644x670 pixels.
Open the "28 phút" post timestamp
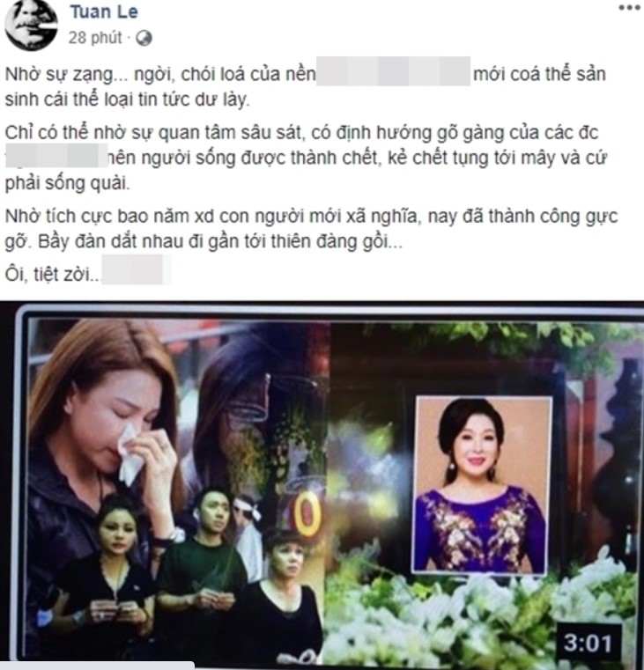click(x=95, y=38)
